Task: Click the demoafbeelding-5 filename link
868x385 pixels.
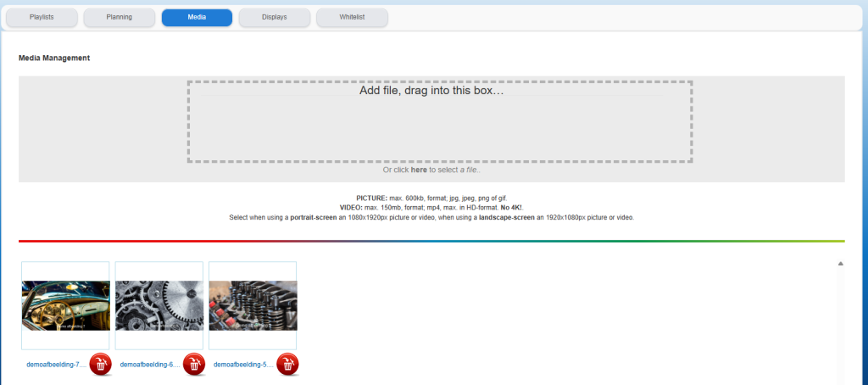Action: click(x=243, y=365)
